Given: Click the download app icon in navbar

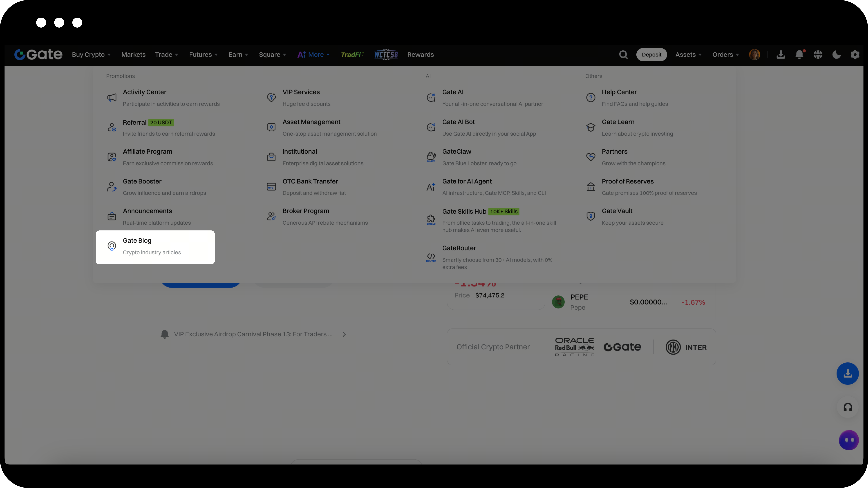Looking at the screenshot, I should point(781,55).
